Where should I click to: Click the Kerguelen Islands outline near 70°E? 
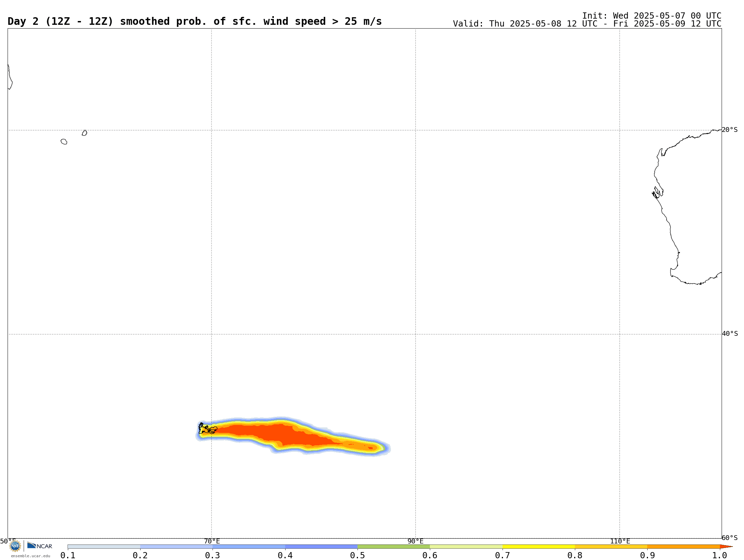coord(208,428)
